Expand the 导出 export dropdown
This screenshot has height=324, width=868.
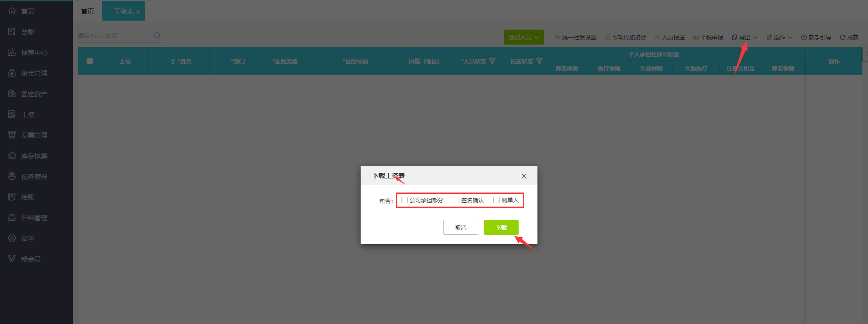coord(745,37)
